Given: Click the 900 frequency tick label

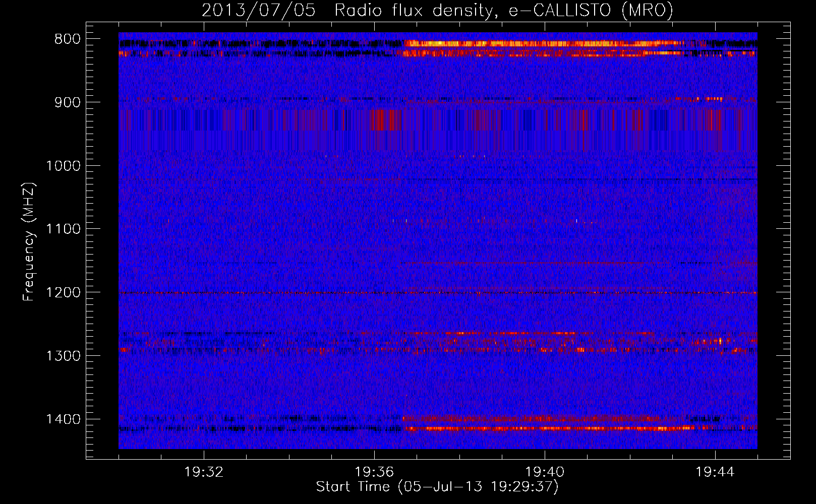Looking at the screenshot, I should tap(68, 102).
